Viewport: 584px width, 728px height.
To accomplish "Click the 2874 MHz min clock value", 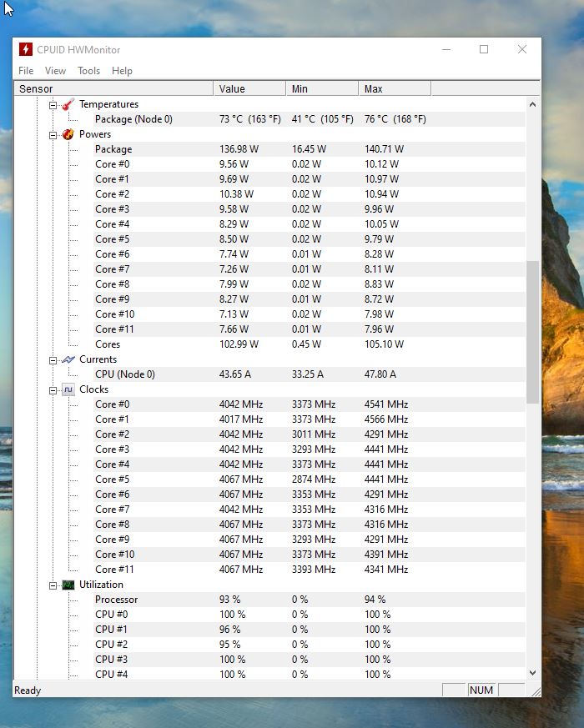I will point(314,479).
